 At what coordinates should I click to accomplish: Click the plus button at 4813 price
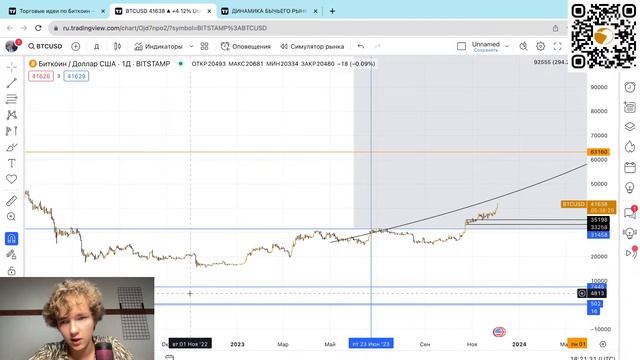pyautogui.click(x=582, y=293)
